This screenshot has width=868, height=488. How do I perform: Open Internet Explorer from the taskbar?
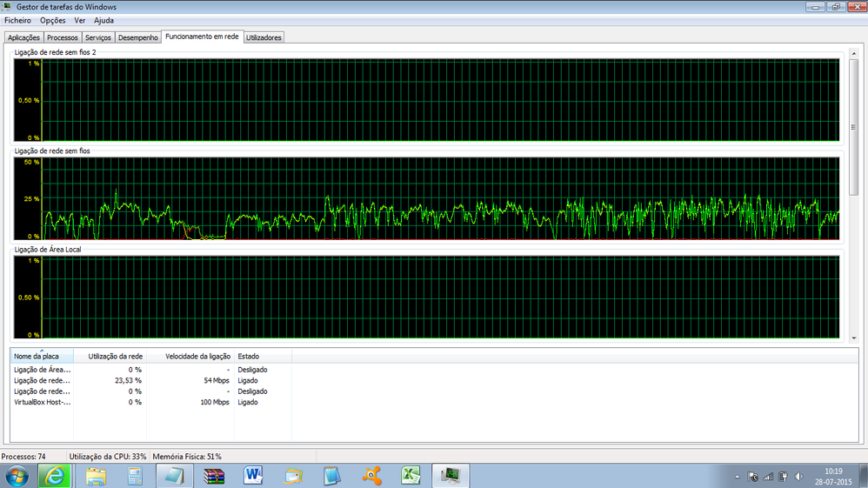(54, 476)
